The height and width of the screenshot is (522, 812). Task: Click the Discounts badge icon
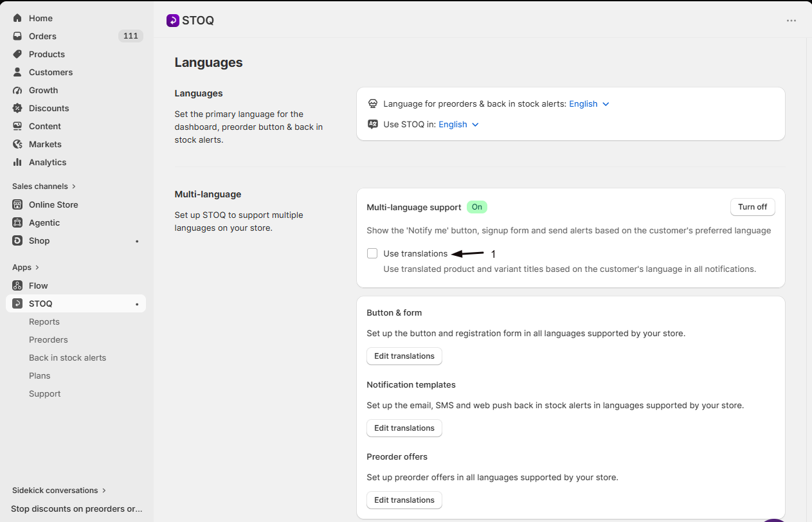(17, 108)
